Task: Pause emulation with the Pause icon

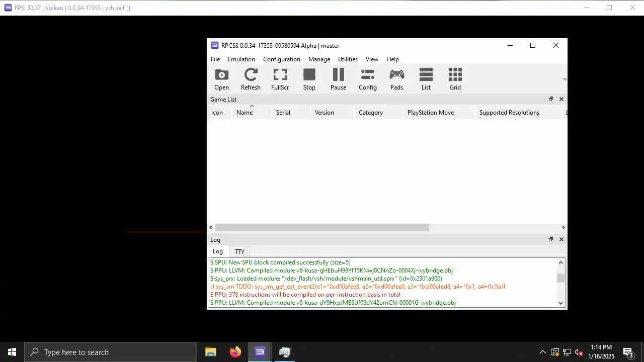Action: (x=338, y=79)
